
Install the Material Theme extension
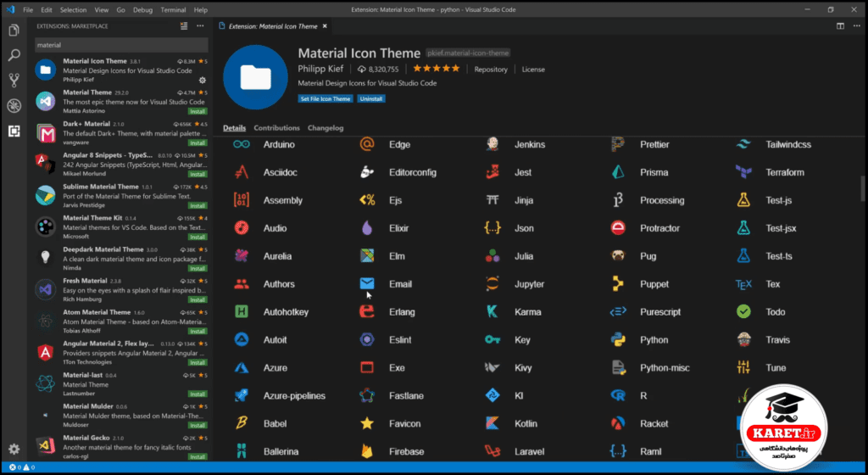(x=197, y=111)
